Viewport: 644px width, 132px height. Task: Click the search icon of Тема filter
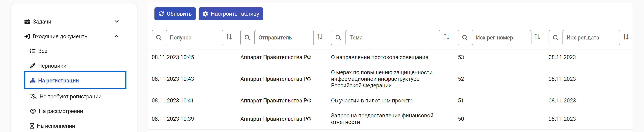pyautogui.click(x=338, y=38)
